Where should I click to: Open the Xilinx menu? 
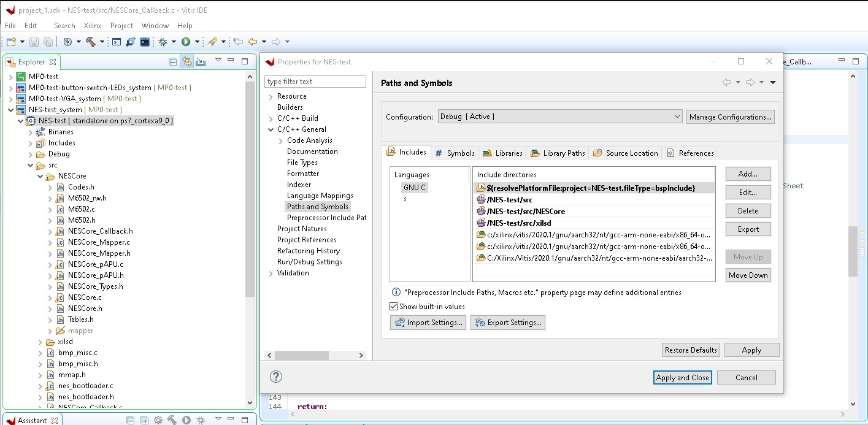pyautogui.click(x=93, y=26)
